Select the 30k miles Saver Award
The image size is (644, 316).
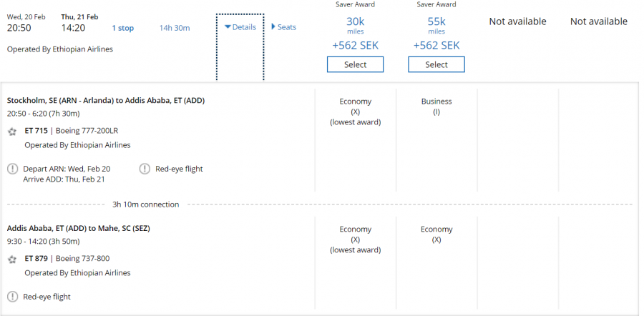point(355,64)
